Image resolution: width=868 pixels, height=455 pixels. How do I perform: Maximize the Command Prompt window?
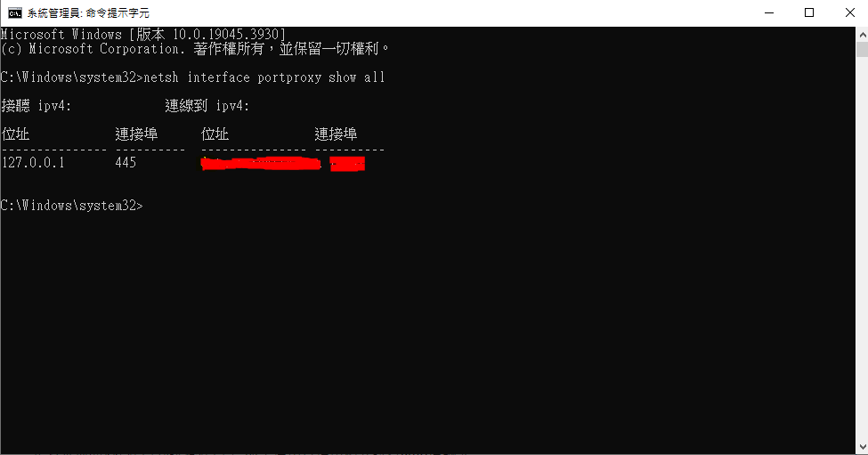pyautogui.click(x=808, y=12)
